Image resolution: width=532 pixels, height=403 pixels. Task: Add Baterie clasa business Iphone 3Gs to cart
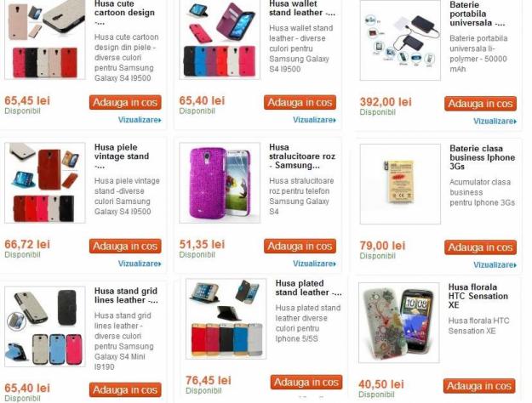(480, 247)
